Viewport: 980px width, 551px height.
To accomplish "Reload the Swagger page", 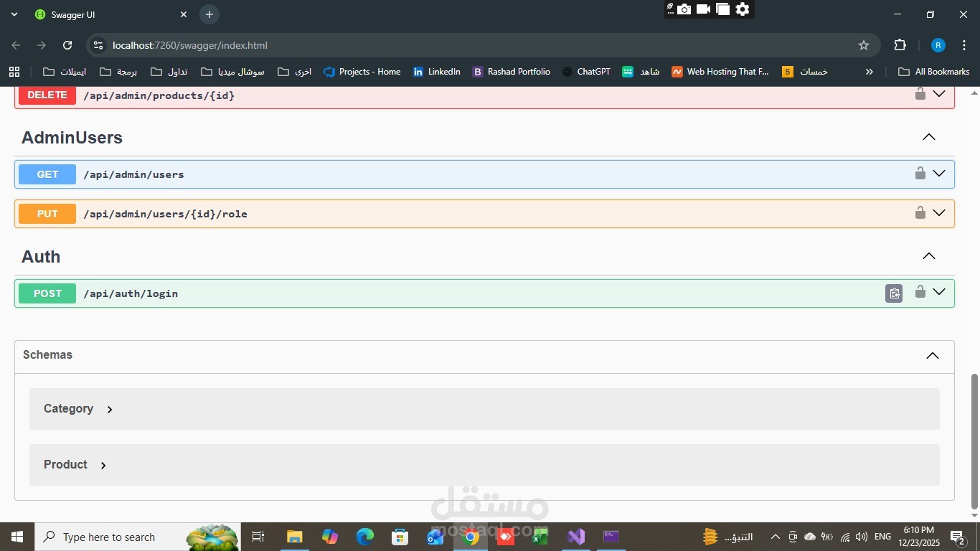I will pyautogui.click(x=67, y=45).
